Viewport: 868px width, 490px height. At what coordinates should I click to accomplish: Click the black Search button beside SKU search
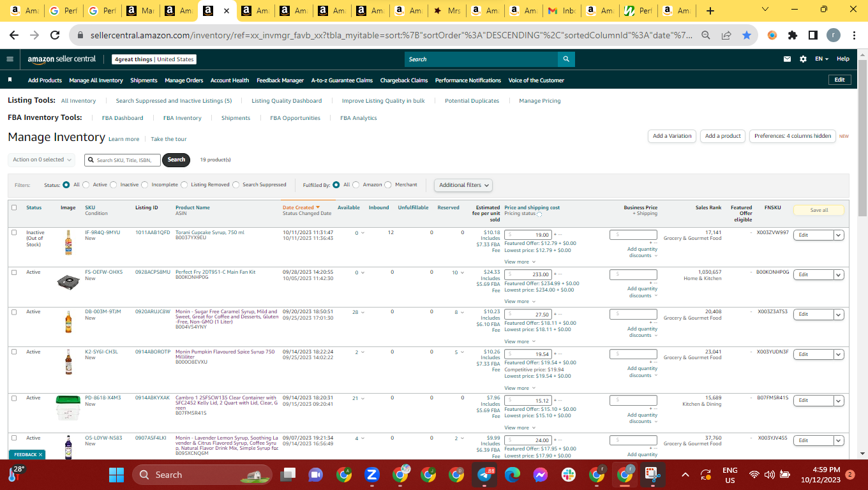pyautogui.click(x=176, y=160)
